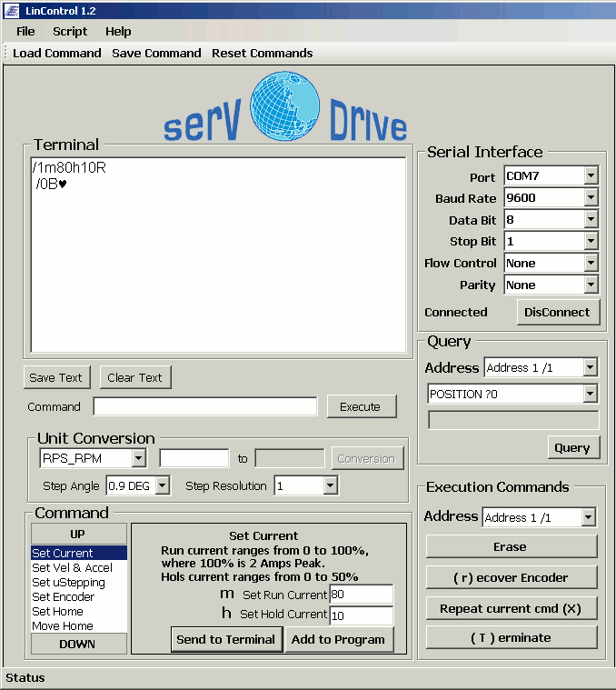Open the Step Resolution dropdown
The width and height of the screenshot is (616, 690).
coord(330,485)
